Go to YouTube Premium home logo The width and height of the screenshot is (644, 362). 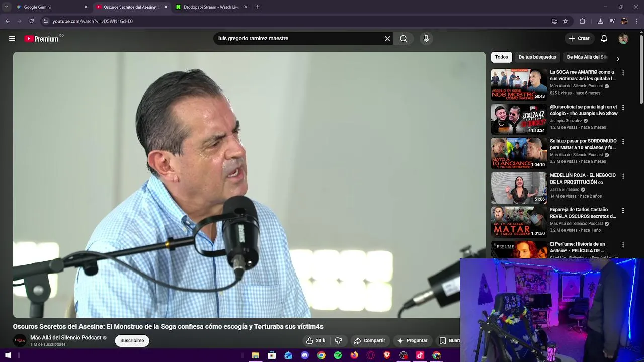click(41, 39)
